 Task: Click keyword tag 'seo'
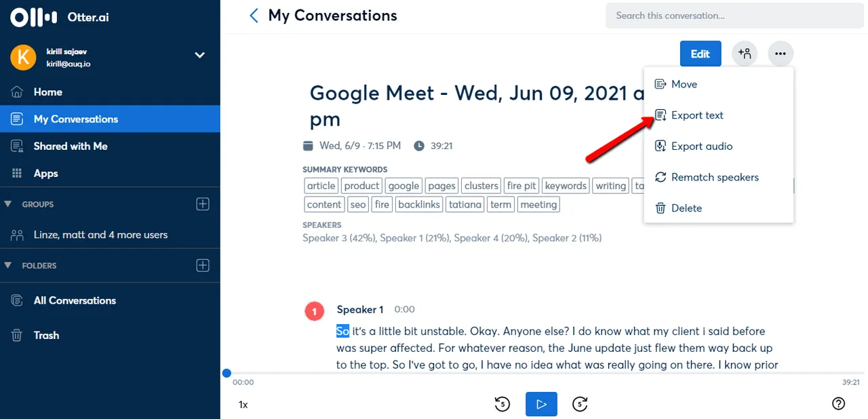coord(358,205)
